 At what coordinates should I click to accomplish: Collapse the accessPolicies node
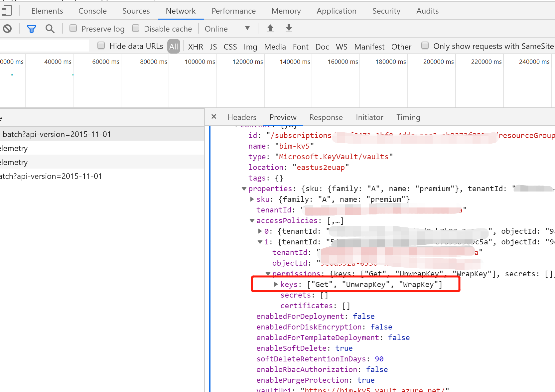pos(252,220)
